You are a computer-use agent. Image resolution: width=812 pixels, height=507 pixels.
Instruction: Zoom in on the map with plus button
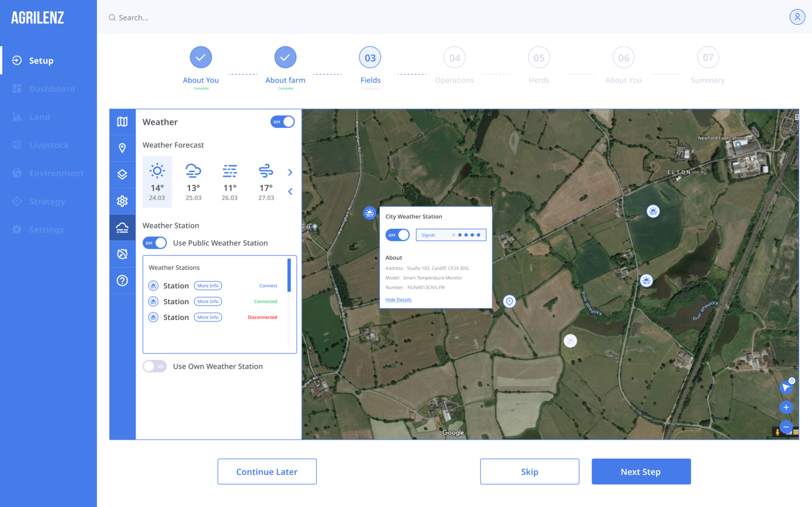pyautogui.click(x=786, y=407)
